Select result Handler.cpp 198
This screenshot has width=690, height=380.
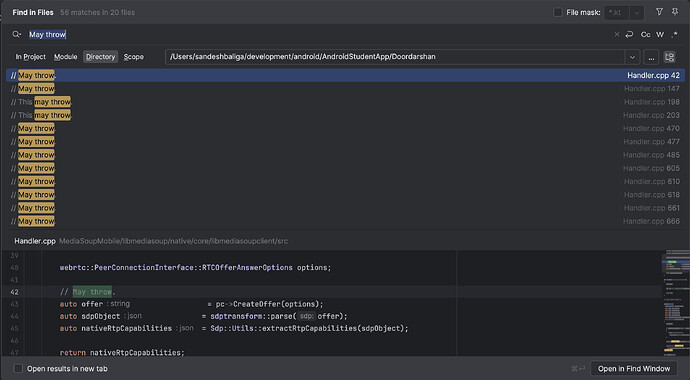point(345,102)
